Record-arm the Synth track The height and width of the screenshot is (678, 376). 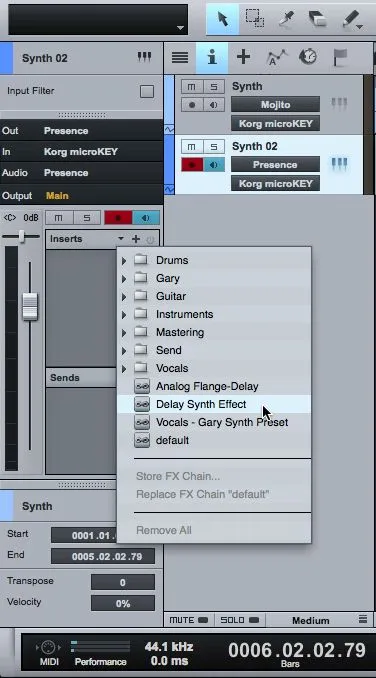tap(192, 105)
